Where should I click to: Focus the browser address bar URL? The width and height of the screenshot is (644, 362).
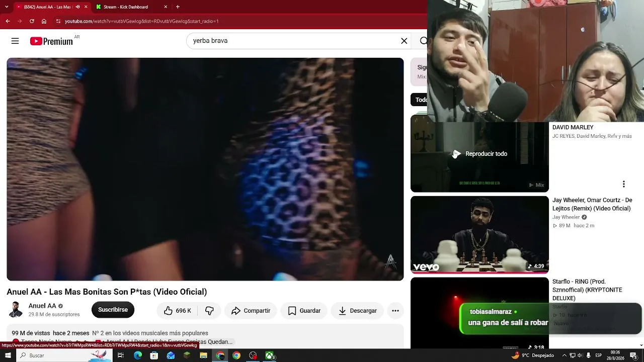(141, 21)
